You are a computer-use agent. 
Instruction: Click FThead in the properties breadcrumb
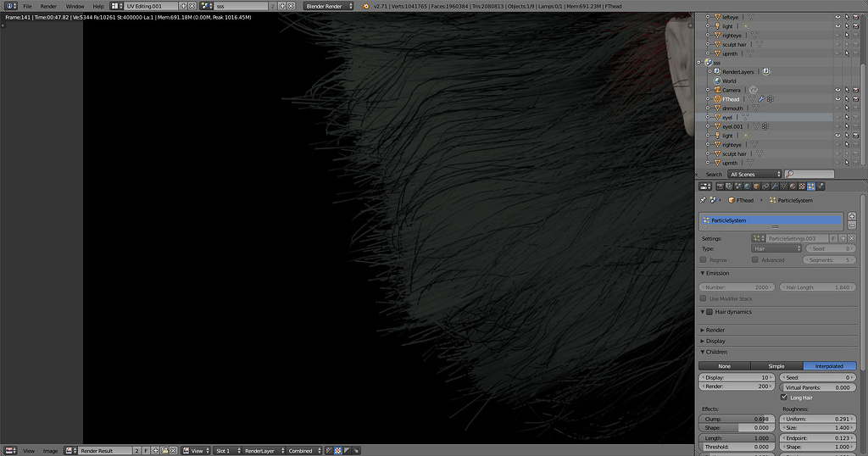(744, 200)
